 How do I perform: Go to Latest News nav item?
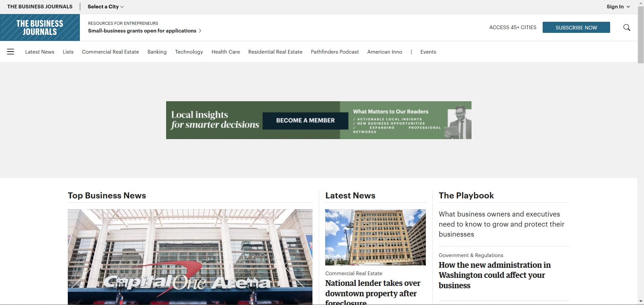pyautogui.click(x=40, y=52)
